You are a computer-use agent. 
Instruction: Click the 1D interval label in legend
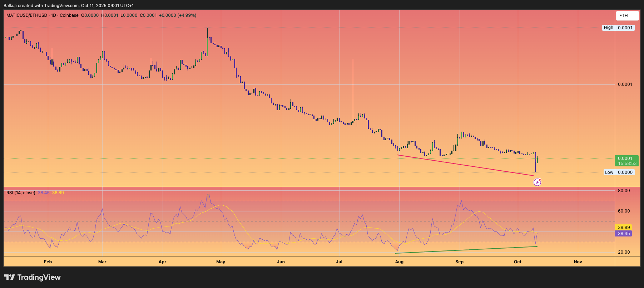[x=54, y=15]
